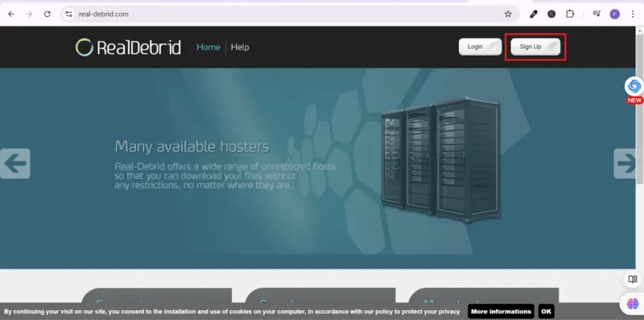This screenshot has height=320, width=644.
Task: Click the 'Many available hosters' heading
Action: [x=192, y=146]
